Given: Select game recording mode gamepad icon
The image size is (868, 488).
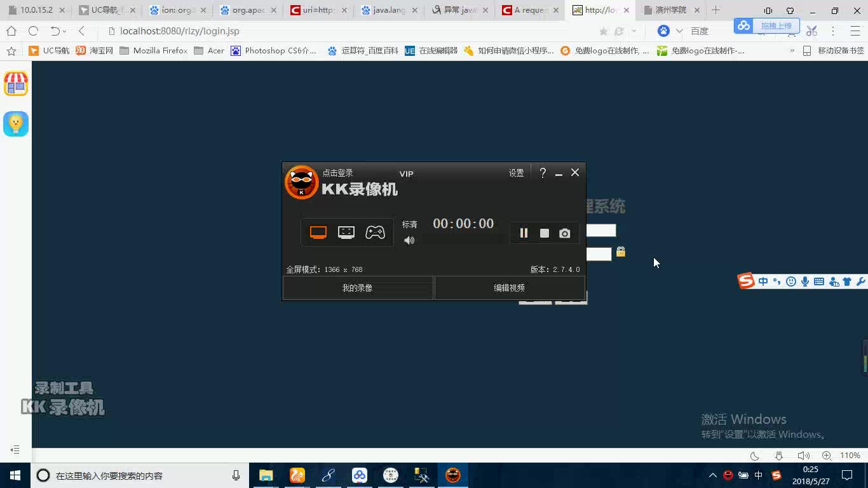Looking at the screenshot, I should 375,233.
